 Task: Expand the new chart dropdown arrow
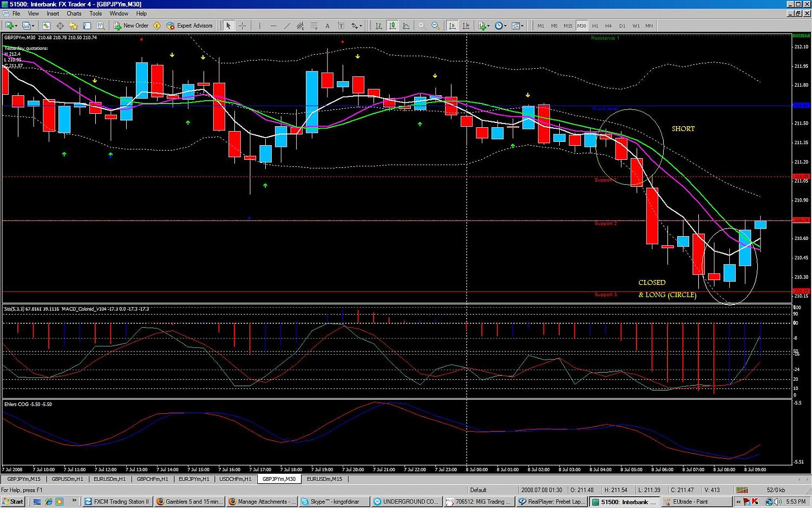click(x=17, y=25)
